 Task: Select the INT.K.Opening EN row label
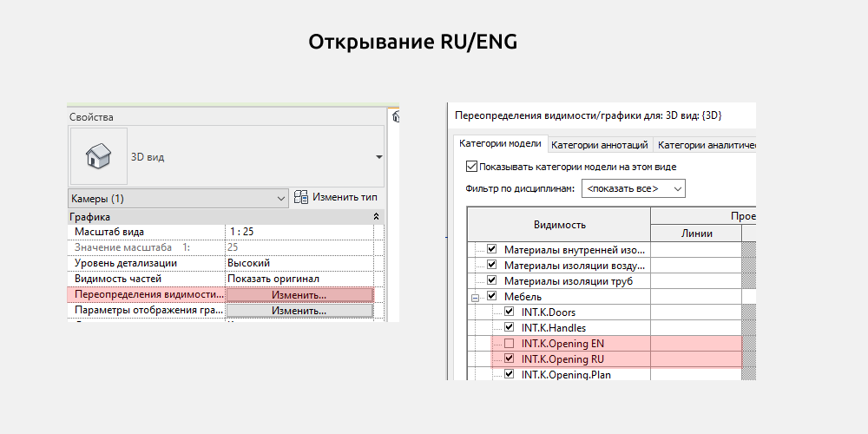562,344
